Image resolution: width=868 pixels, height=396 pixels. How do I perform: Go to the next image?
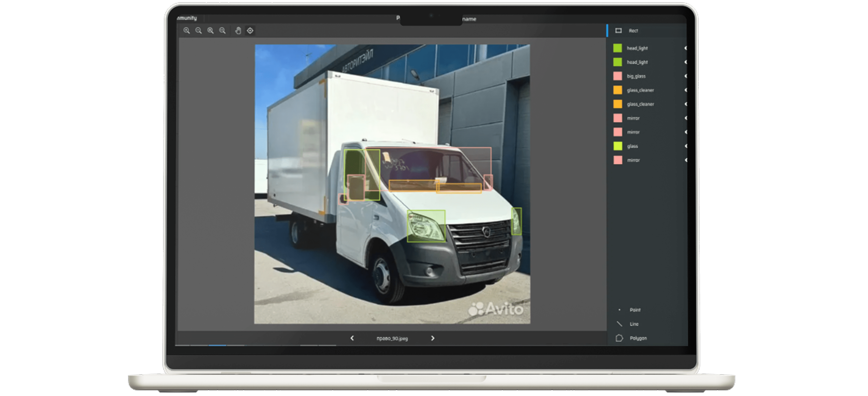pos(433,338)
